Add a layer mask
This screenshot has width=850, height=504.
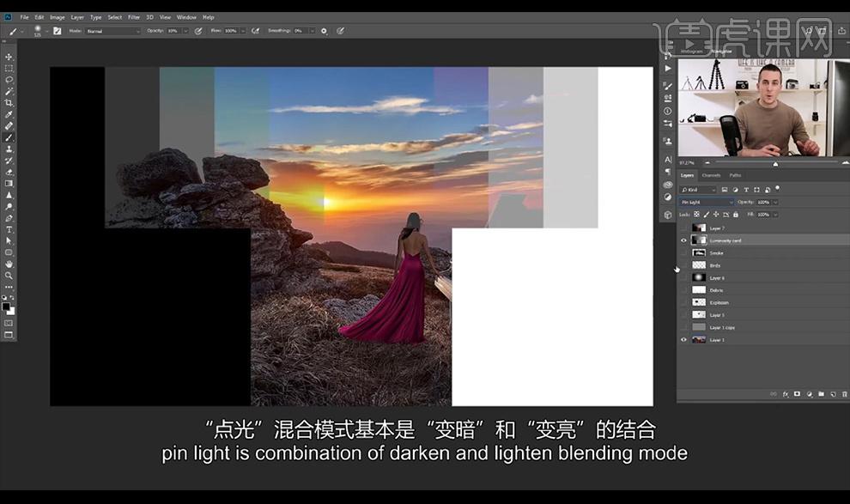tap(797, 394)
